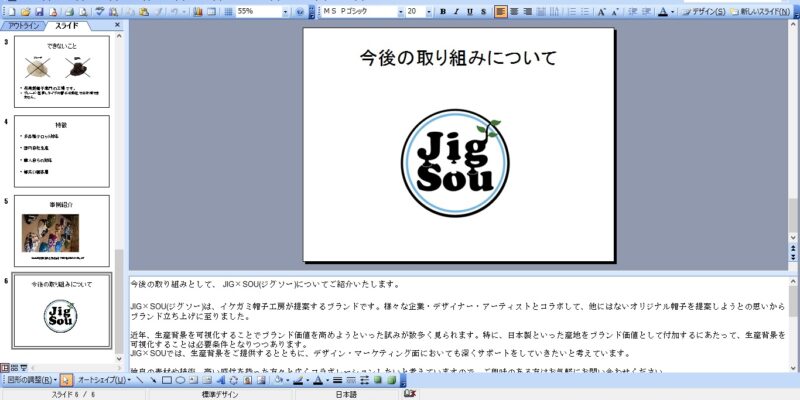Run the spell check tool

[99, 12]
